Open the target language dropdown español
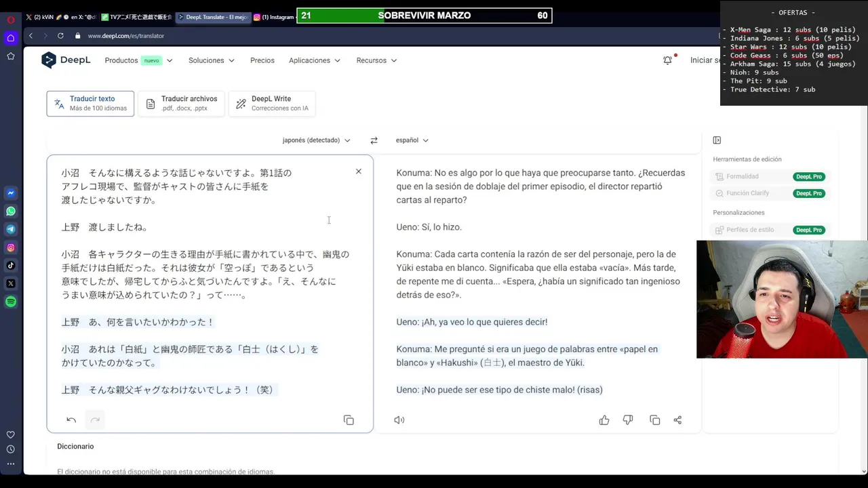868x488 pixels. click(412, 140)
